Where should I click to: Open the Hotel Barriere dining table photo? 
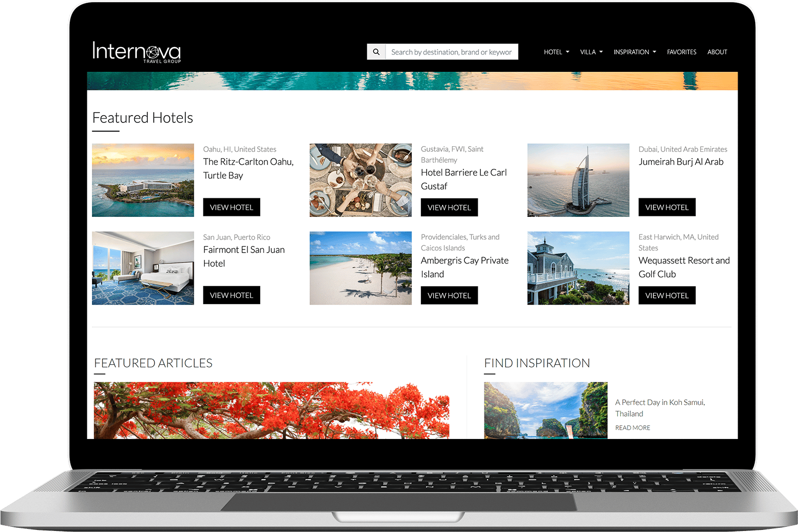coord(361,180)
